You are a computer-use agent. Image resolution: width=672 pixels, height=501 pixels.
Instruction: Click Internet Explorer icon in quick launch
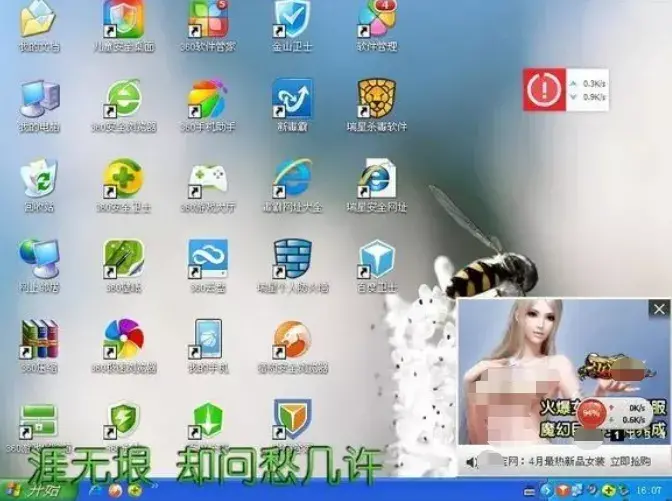tap(97, 491)
